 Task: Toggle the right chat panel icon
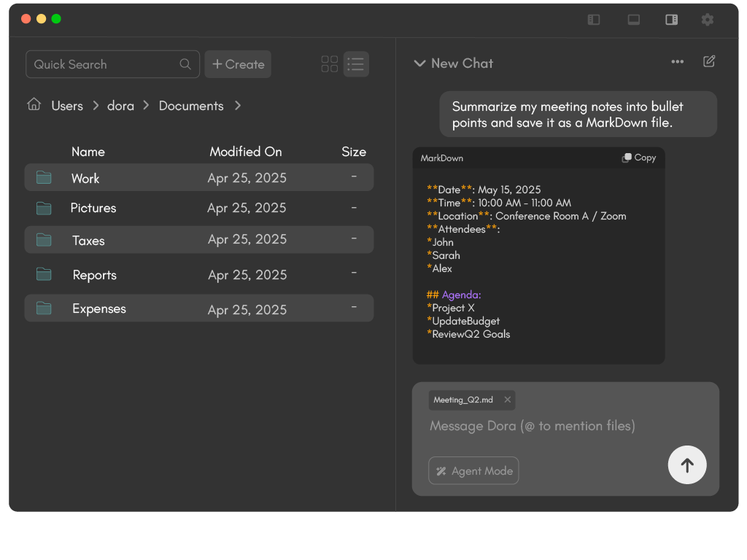pyautogui.click(x=672, y=20)
